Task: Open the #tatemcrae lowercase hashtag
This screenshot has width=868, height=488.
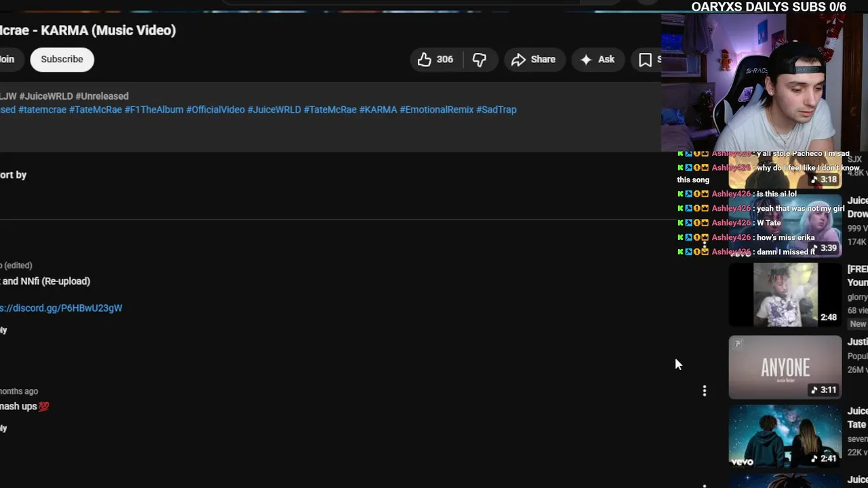Action: (42, 110)
